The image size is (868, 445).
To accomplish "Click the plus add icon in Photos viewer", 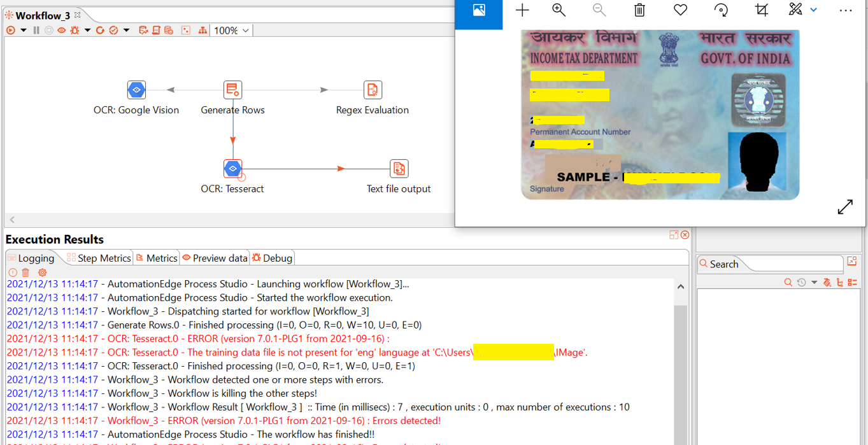I will click(522, 10).
